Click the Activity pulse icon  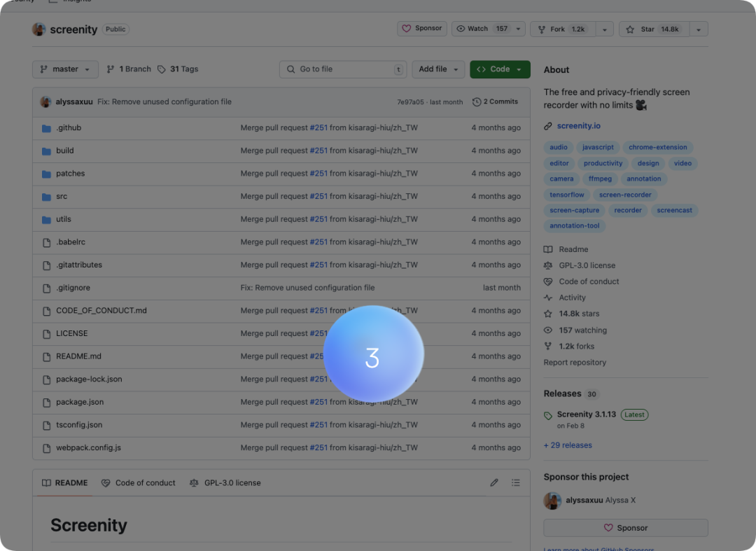[x=547, y=298]
